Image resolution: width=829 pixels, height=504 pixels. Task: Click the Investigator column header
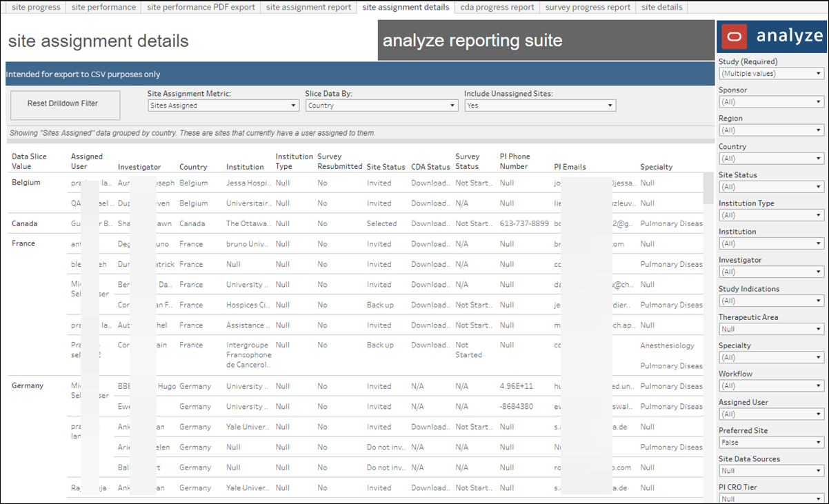pyautogui.click(x=139, y=167)
